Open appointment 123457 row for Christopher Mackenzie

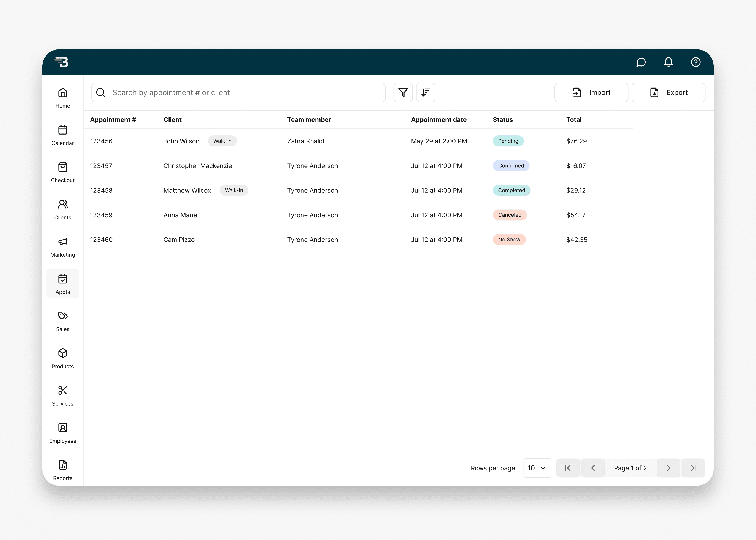pos(197,166)
